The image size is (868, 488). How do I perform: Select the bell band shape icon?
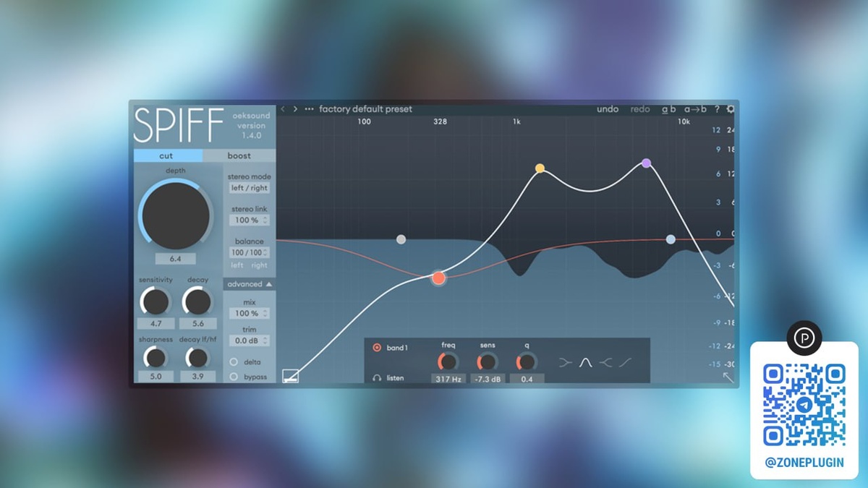586,361
